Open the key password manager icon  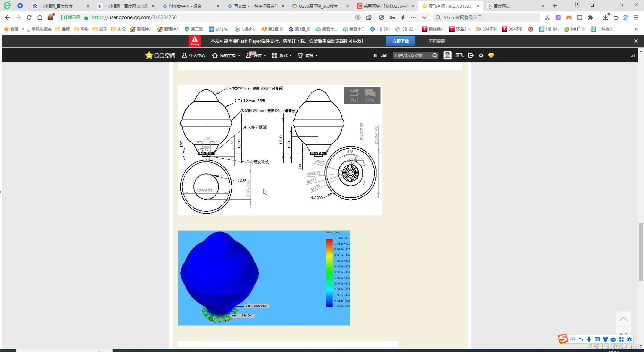(392, 17)
